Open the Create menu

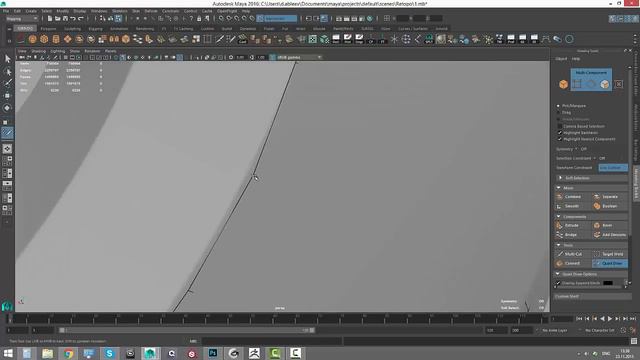31,11
